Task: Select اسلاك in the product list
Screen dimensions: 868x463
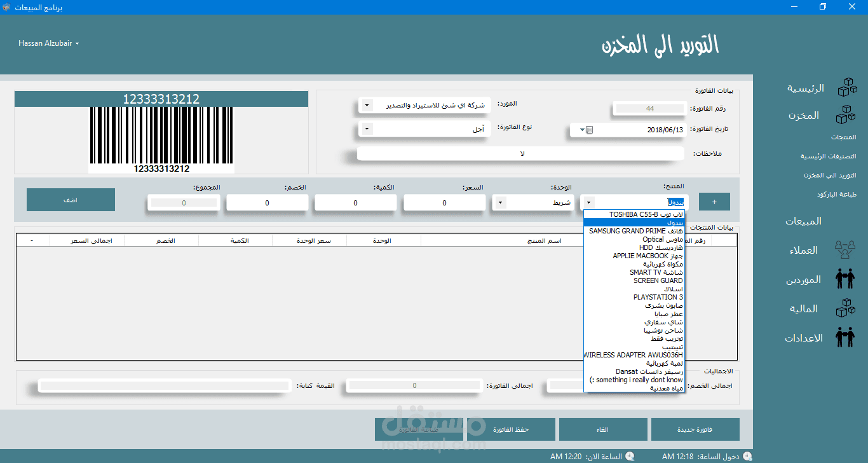Action: (634, 289)
